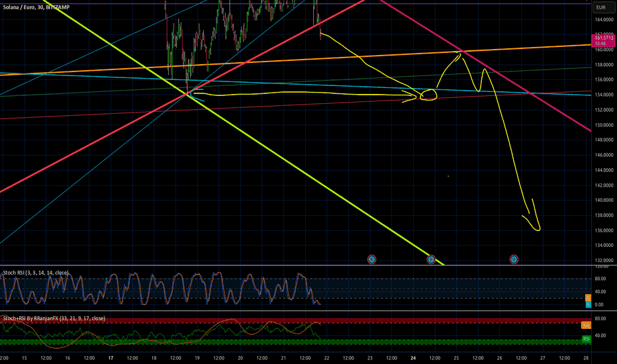Click the 17 date label on time axis
Viewport: 617px width, 364px height.
point(111,358)
